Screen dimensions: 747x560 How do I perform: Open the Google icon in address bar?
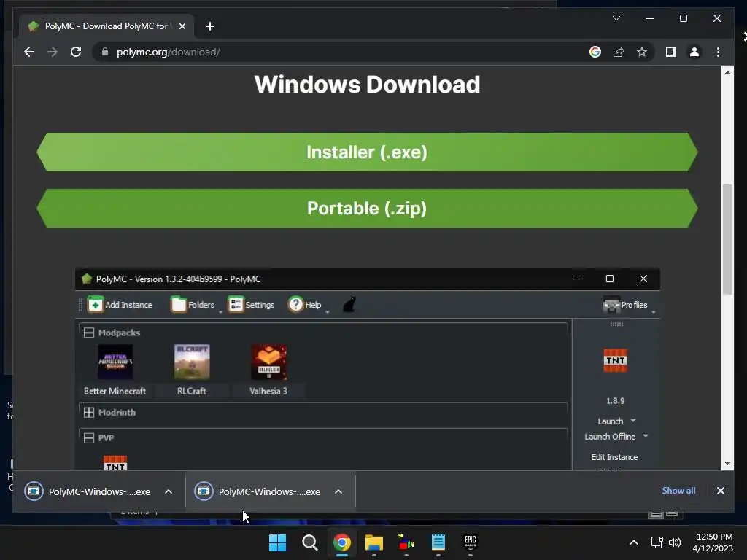point(595,52)
